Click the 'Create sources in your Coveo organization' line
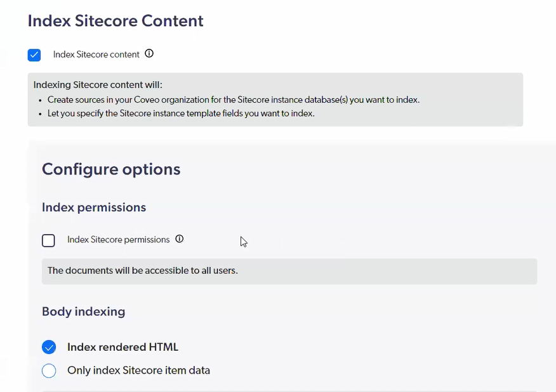 234,100
